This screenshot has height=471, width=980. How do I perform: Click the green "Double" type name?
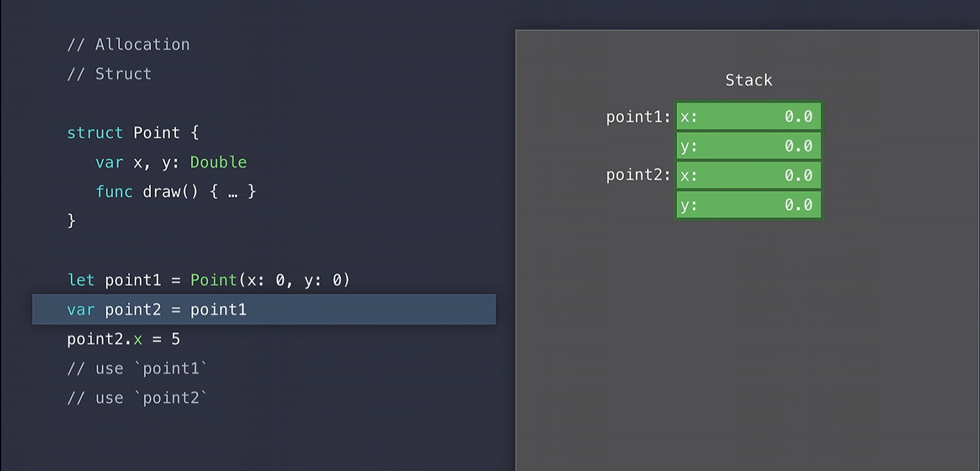(218, 162)
